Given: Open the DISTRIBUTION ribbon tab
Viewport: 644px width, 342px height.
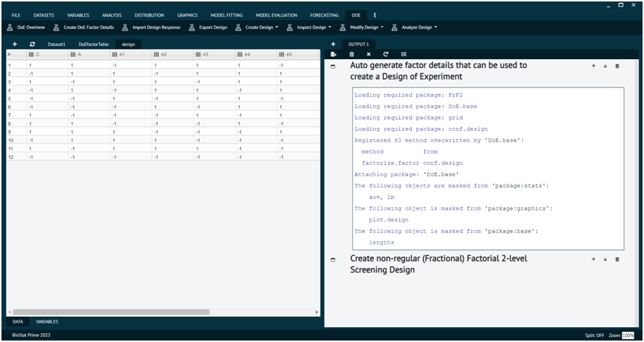Looking at the screenshot, I should click(149, 16).
